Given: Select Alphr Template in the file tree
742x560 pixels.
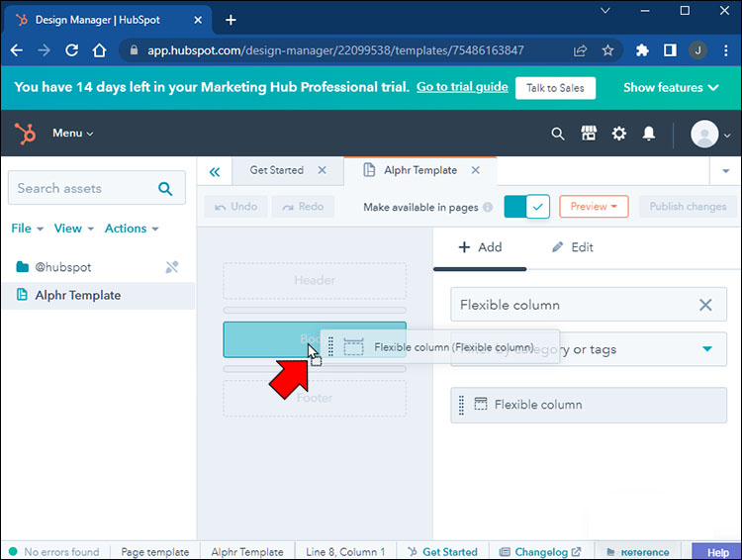Looking at the screenshot, I should coord(98,296).
